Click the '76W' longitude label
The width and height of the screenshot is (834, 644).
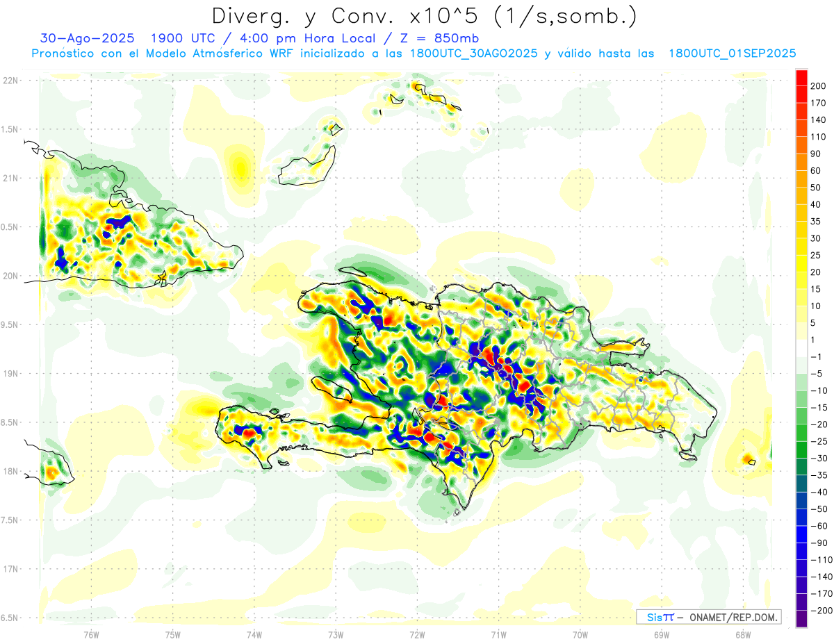pyautogui.click(x=91, y=634)
